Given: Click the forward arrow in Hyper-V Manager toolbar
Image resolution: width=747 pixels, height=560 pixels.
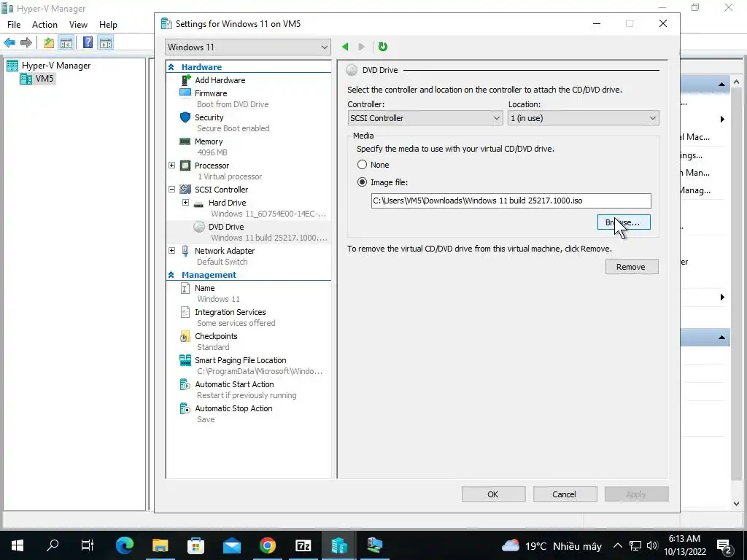Looking at the screenshot, I should [x=26, y=43].
